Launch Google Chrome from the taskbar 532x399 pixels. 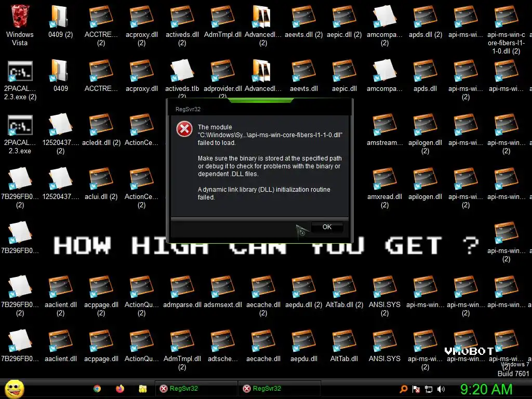tap(97, 389)
